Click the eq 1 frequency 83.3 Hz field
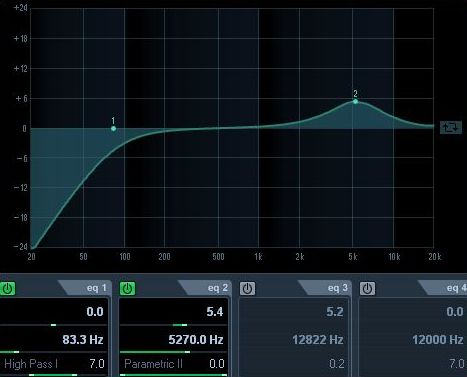Viewport: 467px width, 377px height. 83,340
